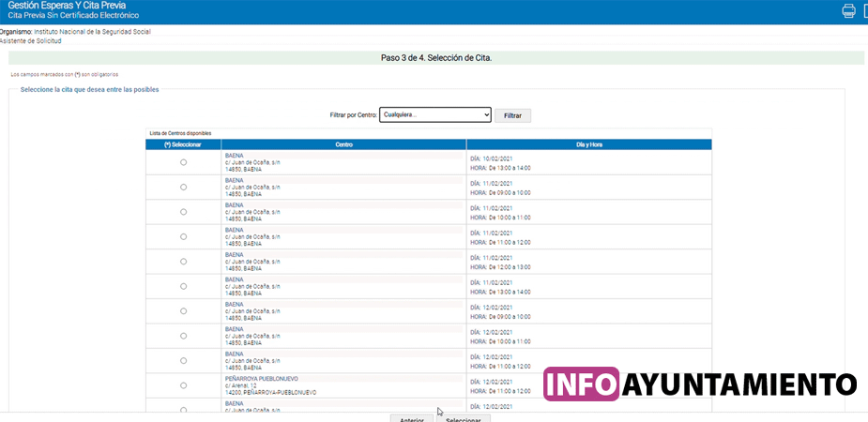Confirm with the Seleccionar button

[x=463, y=418]
